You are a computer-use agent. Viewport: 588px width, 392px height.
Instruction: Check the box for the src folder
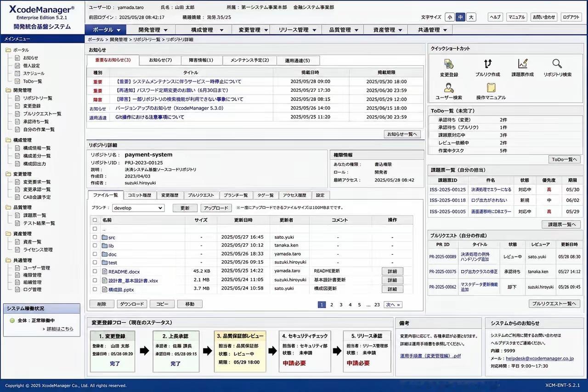(x=95, y=237)
